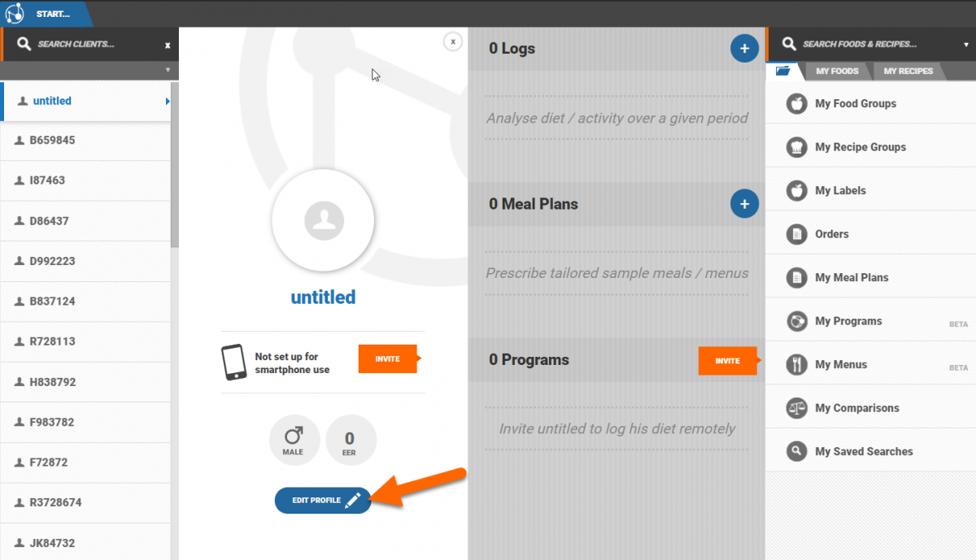Expand the client list filter dropdown arrow
The height and width of the screenshot is (560, 976).
[167, 71]
